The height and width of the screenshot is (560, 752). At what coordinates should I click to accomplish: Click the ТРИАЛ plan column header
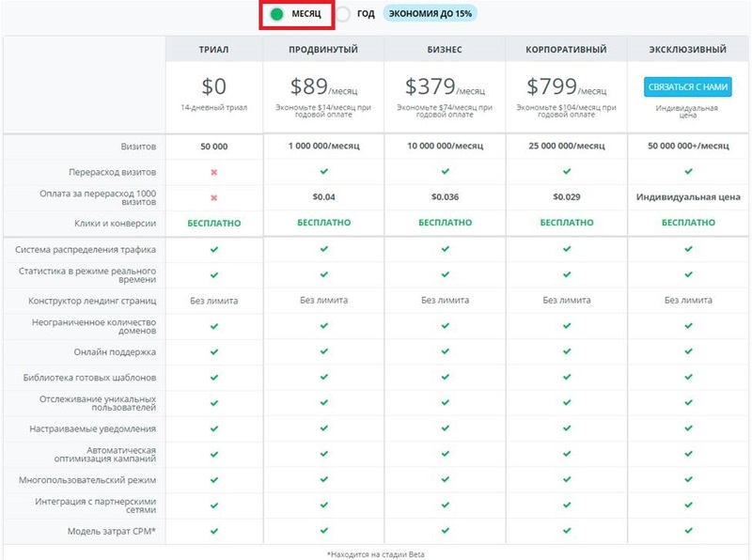point(214,50)
